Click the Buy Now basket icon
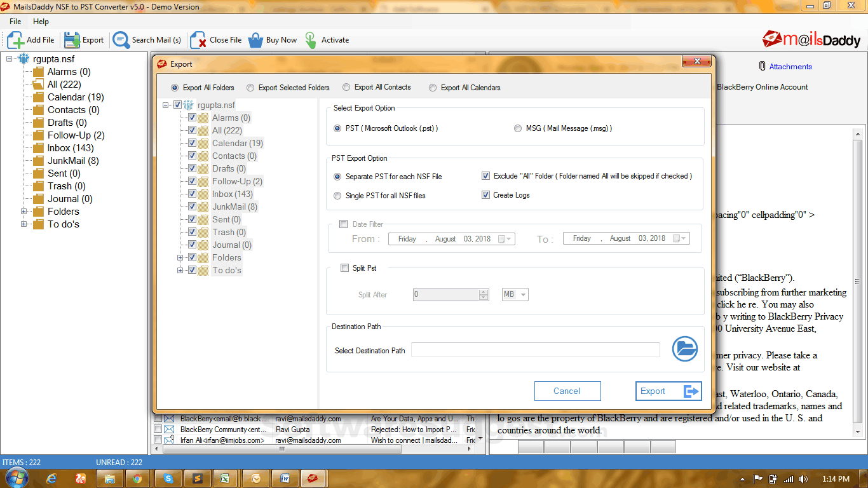 pos(255,39)
